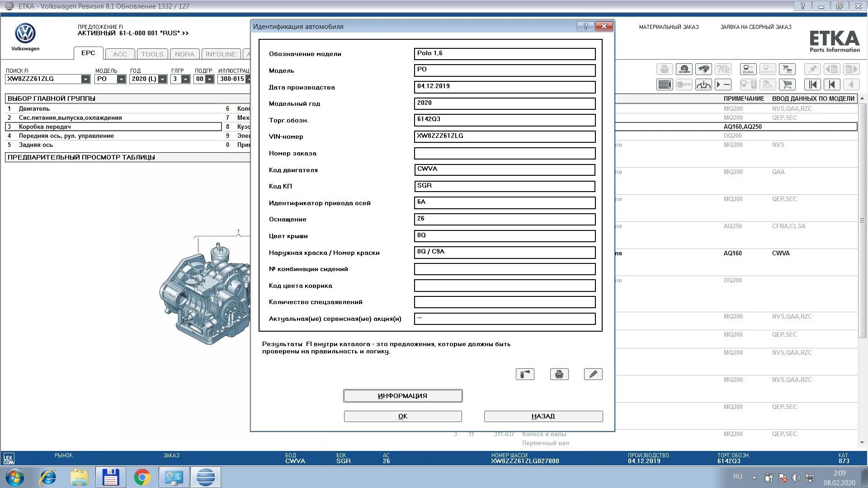
Task: Click the Код двигателя field
Action: click(505, 170)
